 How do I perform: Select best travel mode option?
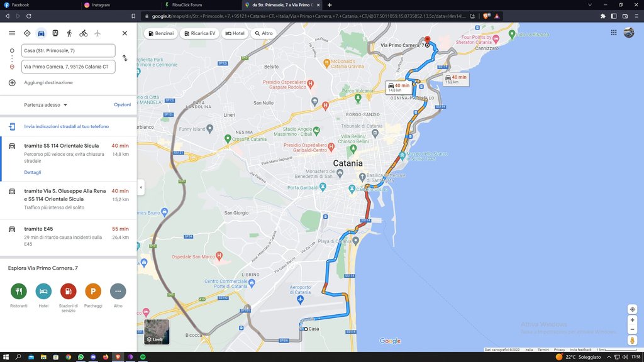tap(27, 33)
